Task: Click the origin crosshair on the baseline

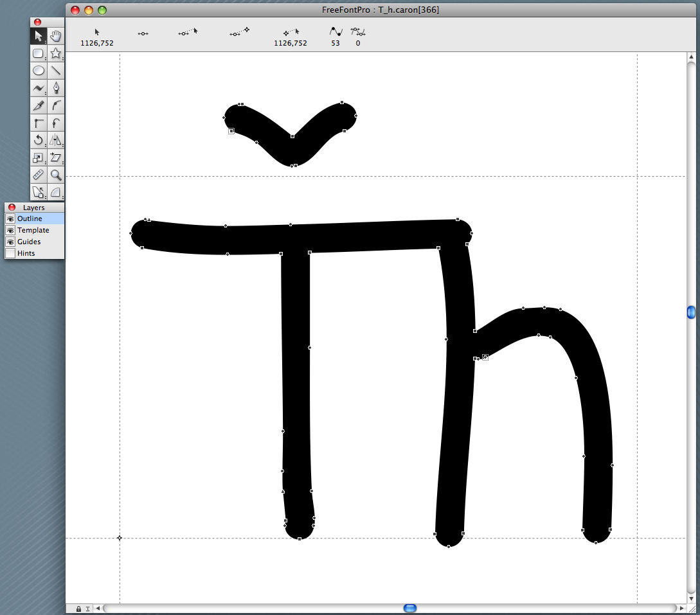Action: click(x=119, y=538)
